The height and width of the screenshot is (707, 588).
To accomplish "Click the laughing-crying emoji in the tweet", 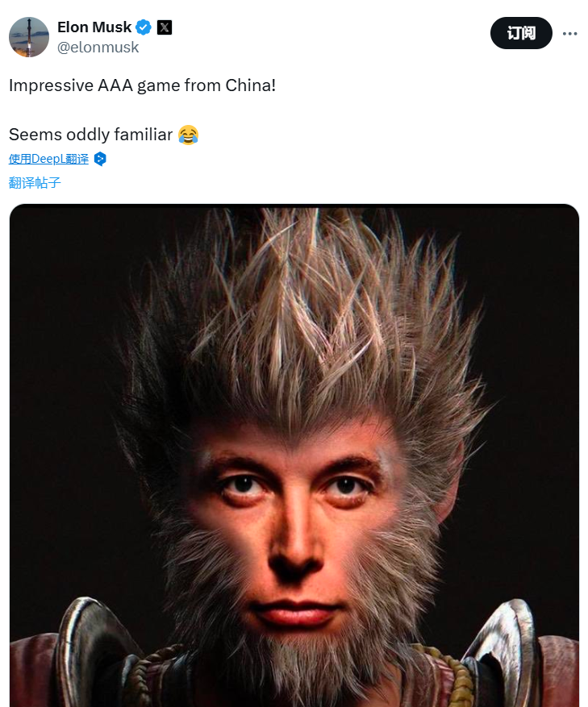I will [188, 135].
